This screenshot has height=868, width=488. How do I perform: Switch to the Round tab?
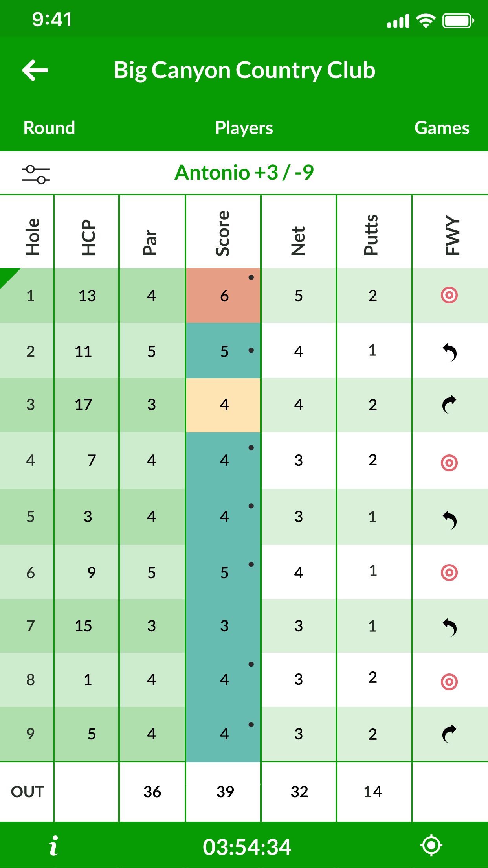pyautogui.click(x=49, y=128)
